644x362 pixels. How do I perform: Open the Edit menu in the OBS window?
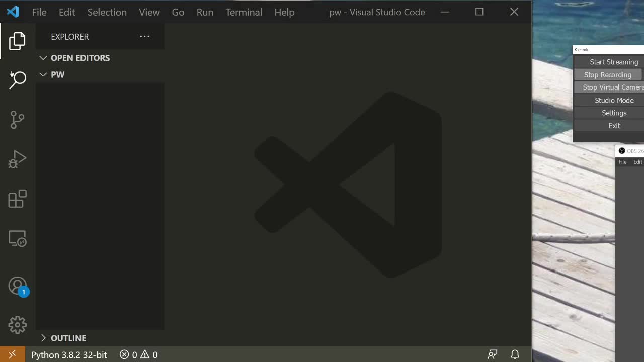coord(637,162)
